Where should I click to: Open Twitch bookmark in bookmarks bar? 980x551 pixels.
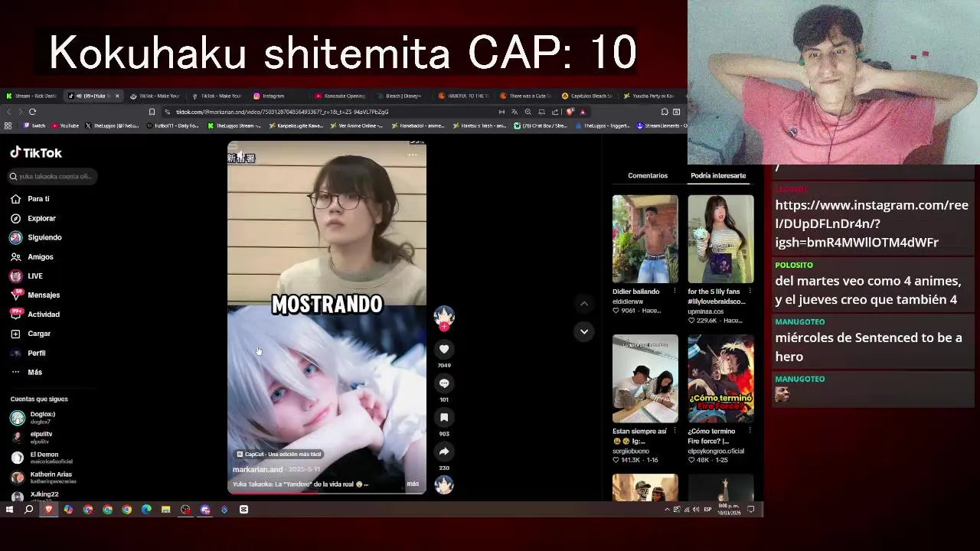click(34, 126)
